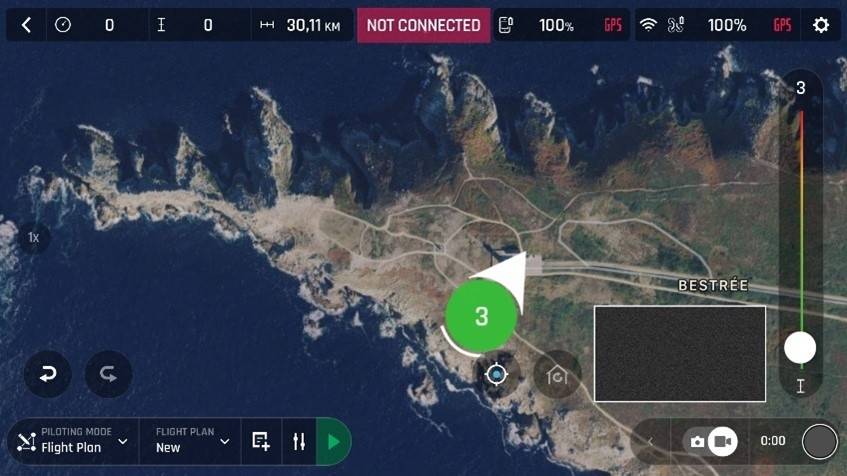Collapse the camera bar with the left chevron
The width and height of the screenshot is (847, 476).
tap(651, 441)
